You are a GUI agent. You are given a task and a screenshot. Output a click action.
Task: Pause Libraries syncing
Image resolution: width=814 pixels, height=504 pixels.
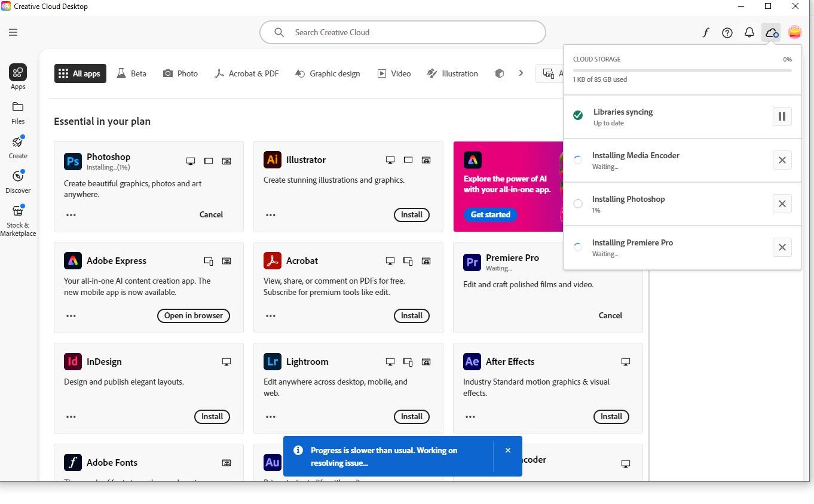pos(782,116)
